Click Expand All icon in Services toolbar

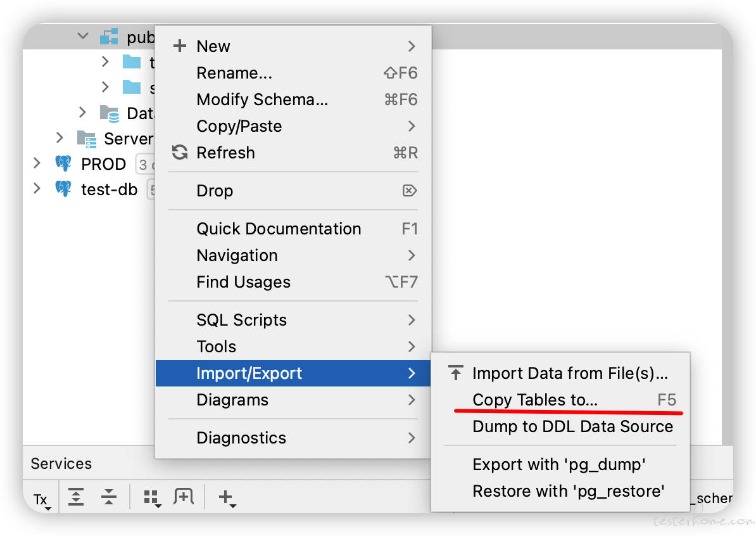pyautogui.click(x=76, y=497)
